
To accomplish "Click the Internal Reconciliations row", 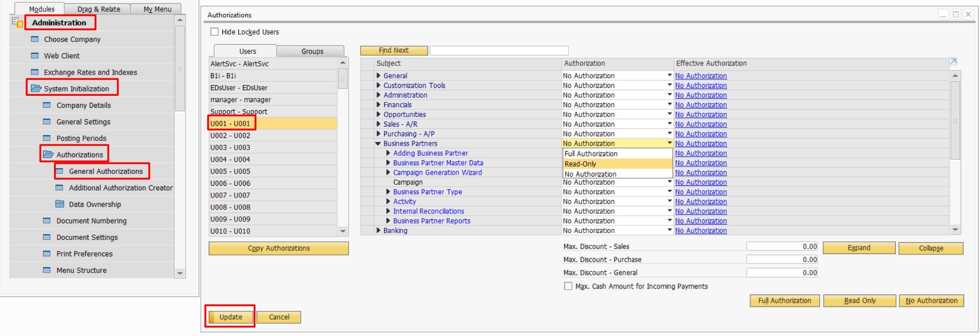I will click(x=428, y=211).
